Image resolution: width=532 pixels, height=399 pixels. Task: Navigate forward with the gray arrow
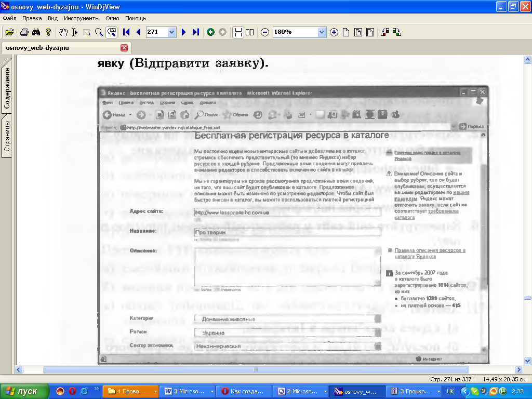point(222,32)
